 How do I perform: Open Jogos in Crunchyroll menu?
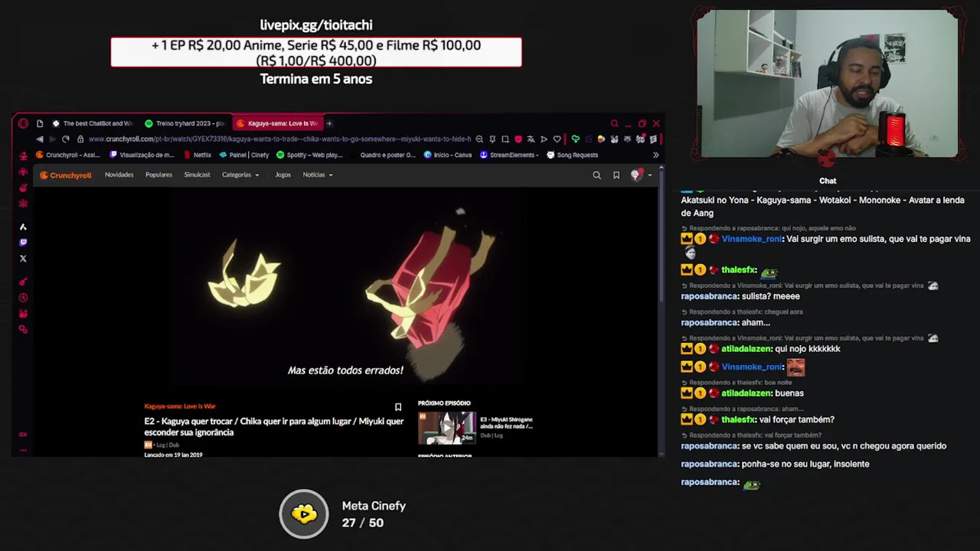pyautogui.click(x=283, y=175)
